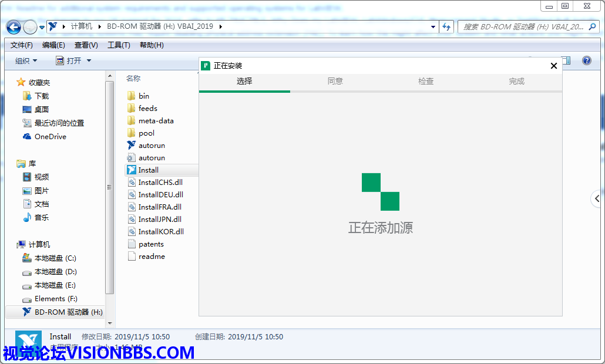605x364 pixels.
Task: Sort files by 名称 column header
Action: point(133,78)
